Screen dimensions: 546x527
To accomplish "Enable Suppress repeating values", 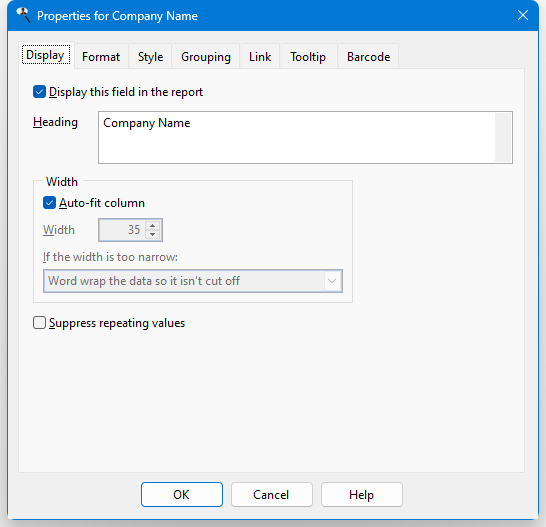I will point(39,323).
